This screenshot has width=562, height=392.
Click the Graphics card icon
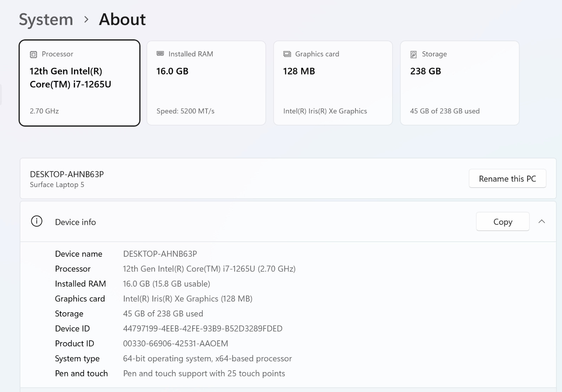coord(287,54)
